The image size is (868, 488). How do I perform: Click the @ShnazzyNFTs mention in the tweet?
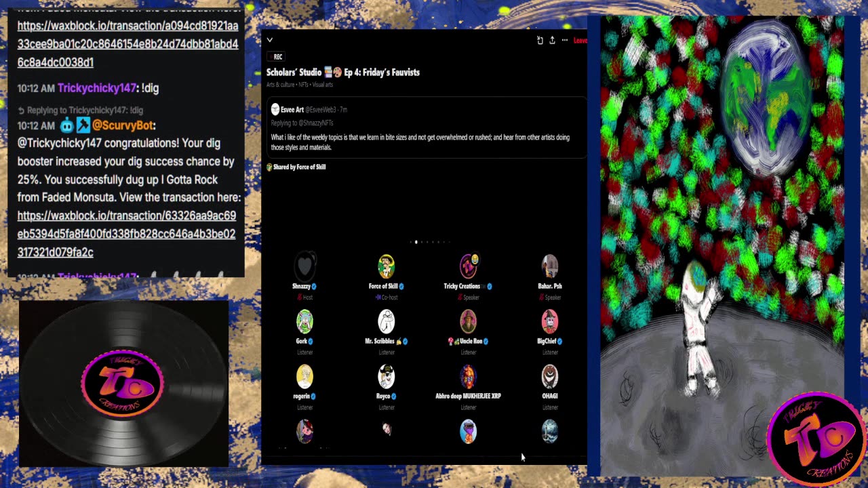317,123
